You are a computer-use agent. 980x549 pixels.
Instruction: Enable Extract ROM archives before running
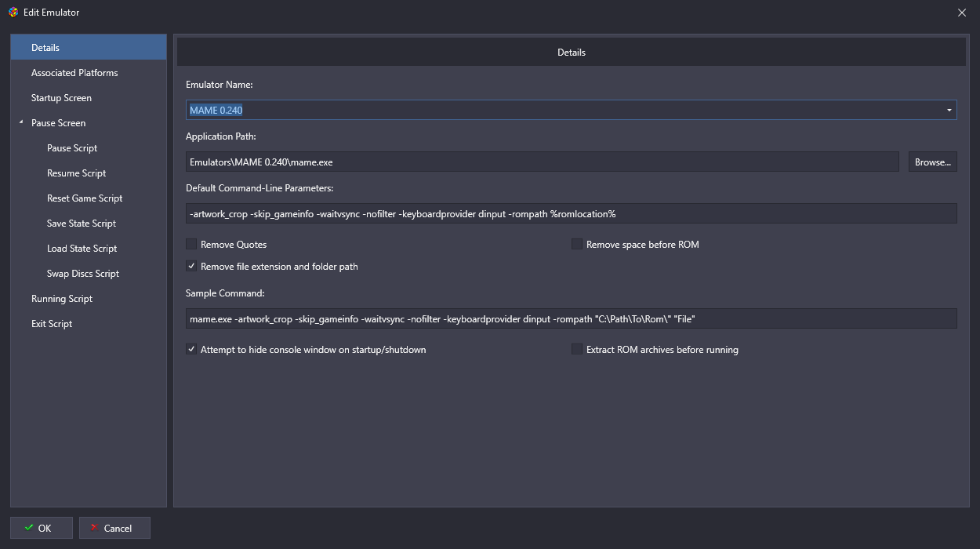click(577, 349)
